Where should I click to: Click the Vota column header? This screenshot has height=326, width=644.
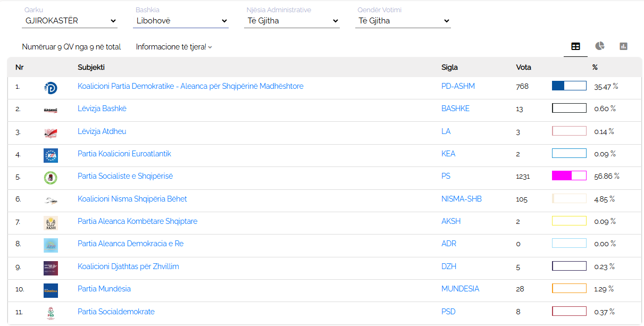(x=523, y=67)
